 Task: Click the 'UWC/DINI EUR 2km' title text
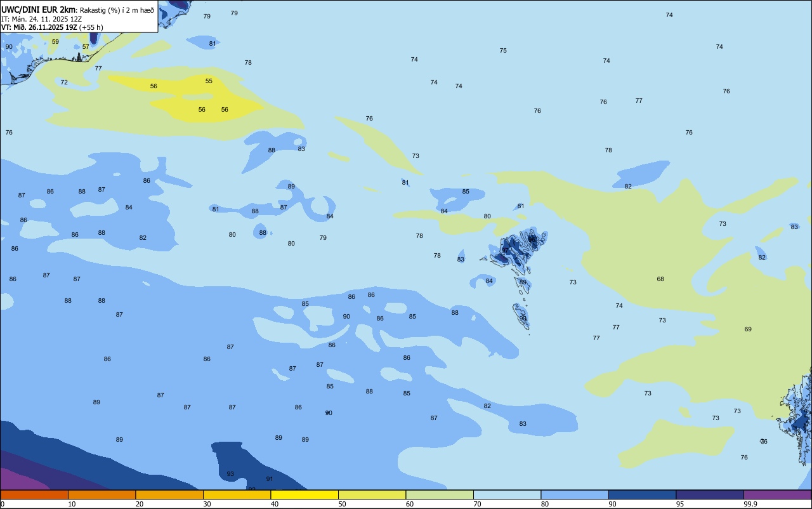[x=39, y=9]
